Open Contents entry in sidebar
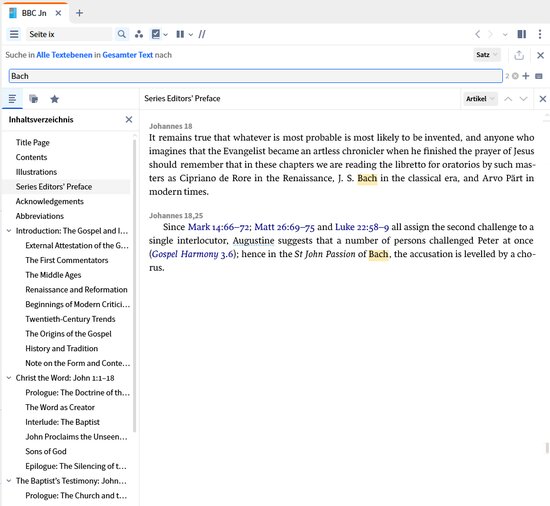 [31, 157]
